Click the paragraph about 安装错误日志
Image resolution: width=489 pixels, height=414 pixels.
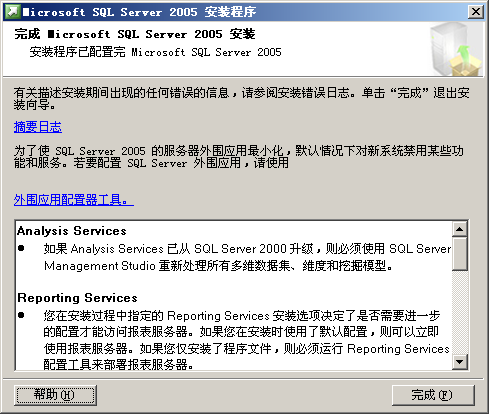click(241, 99)
